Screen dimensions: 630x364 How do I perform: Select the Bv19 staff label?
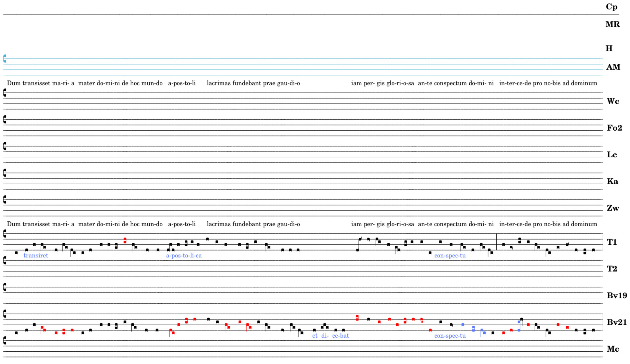tap(617, 296)
